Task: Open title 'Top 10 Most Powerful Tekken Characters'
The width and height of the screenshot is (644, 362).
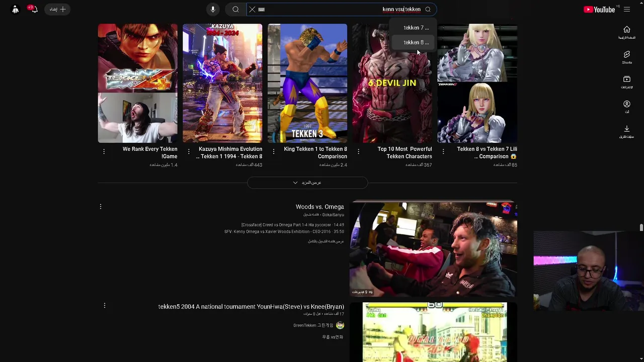Action: [405, 152]
